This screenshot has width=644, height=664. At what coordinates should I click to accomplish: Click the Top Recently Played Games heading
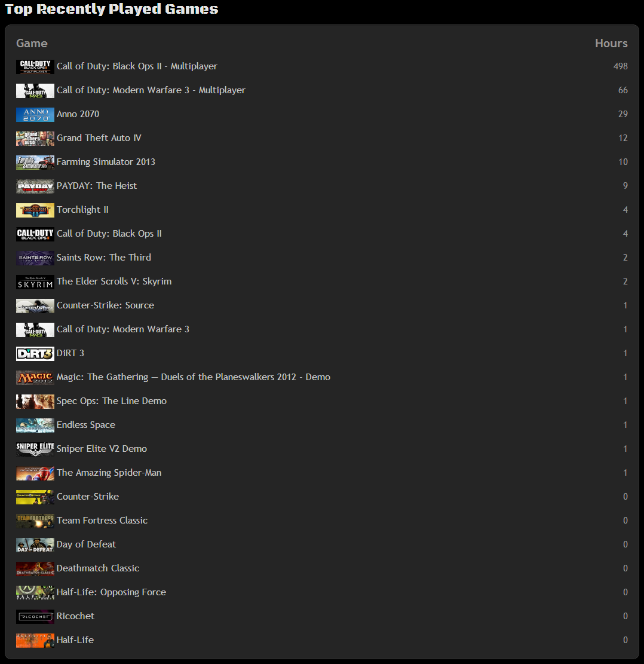[112, 9]
